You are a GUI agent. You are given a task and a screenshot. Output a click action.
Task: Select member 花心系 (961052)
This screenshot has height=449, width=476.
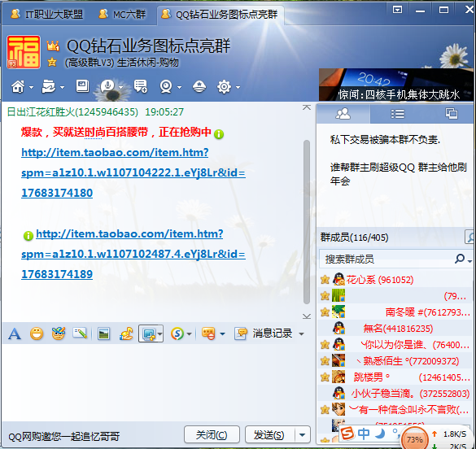[395, 280]
